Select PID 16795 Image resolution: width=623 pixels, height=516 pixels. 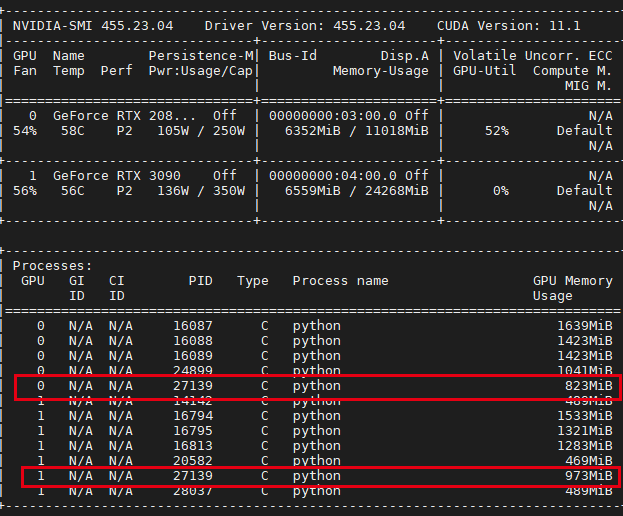pos(193,431)
